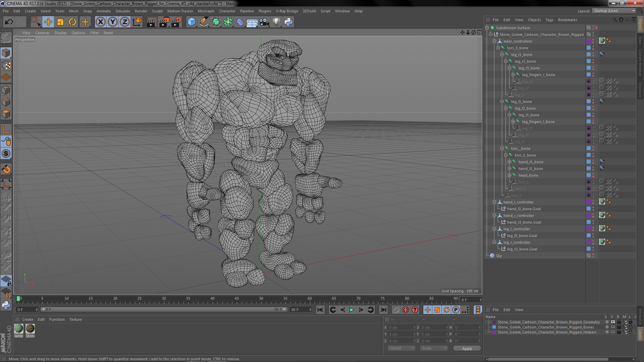Select the Stone material swatch
Image resolution: width=644 pixels, height=362 pixels.
[x=30, y=329]
